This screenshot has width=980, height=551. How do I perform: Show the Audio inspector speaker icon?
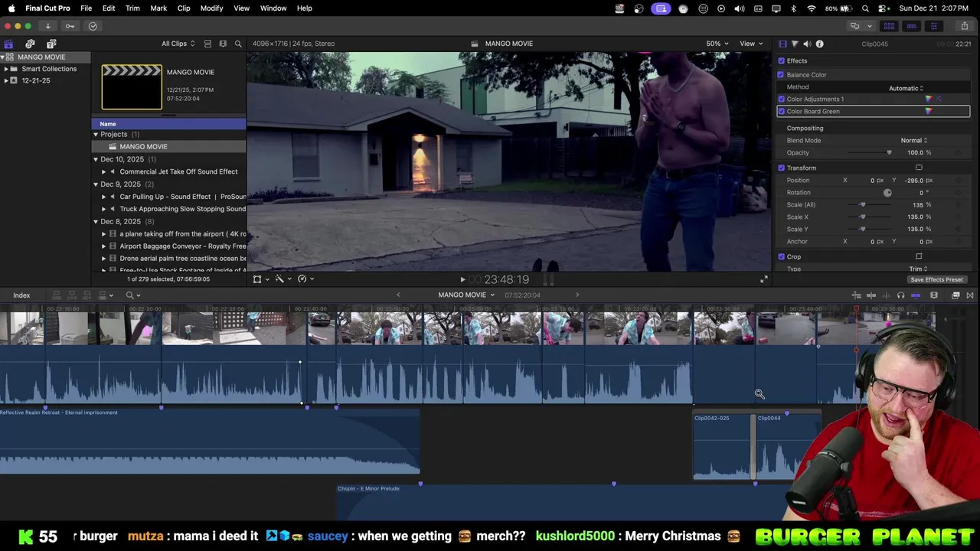coord(807,44)
